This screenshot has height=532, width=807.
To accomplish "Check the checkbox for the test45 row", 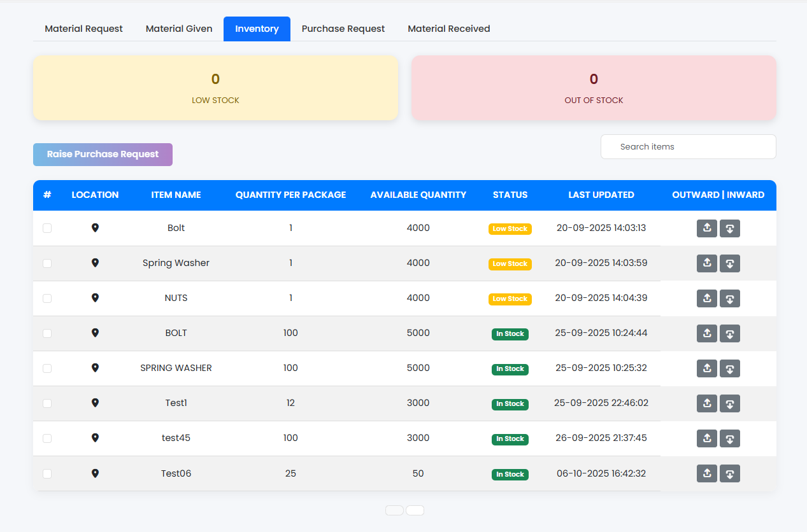I will 47,438.
